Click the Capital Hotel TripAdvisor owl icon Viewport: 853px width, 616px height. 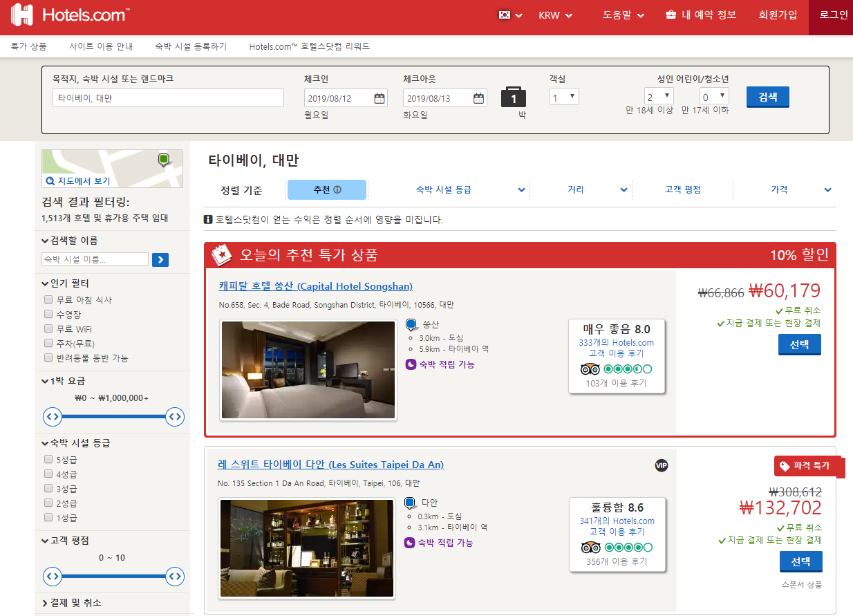tap(590, 369)
